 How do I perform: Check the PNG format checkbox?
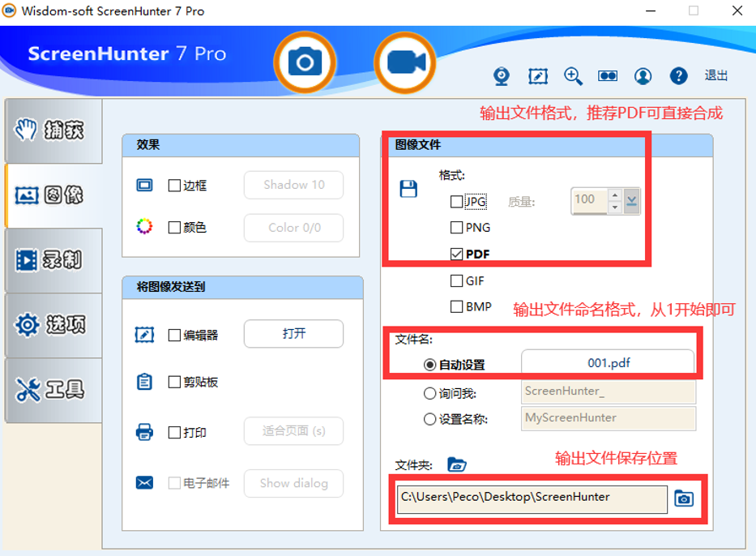pyautogui.click(x=456, y=227)
